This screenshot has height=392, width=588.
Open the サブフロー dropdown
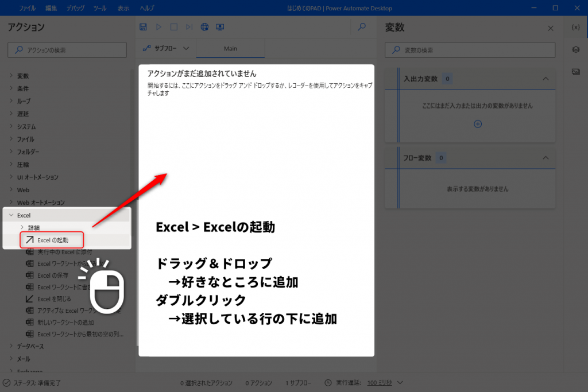click(166, 48)
